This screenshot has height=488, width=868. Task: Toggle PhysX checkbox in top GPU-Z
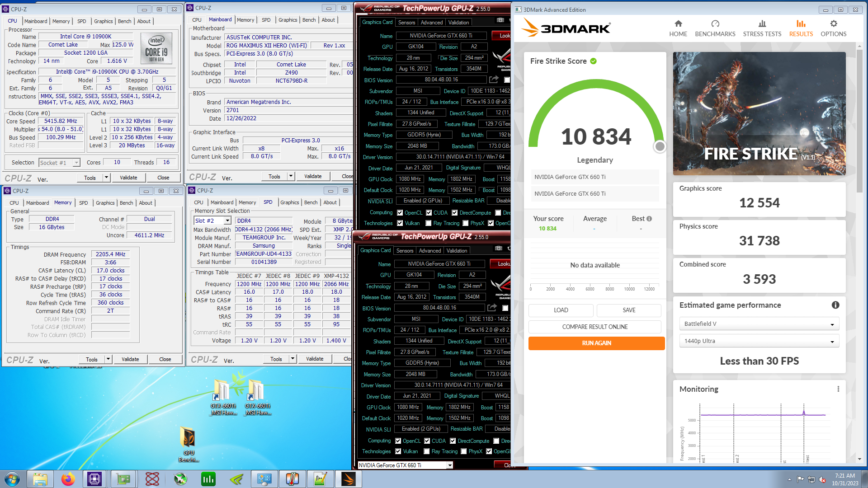pyautogui.click(x=465, y=223)
